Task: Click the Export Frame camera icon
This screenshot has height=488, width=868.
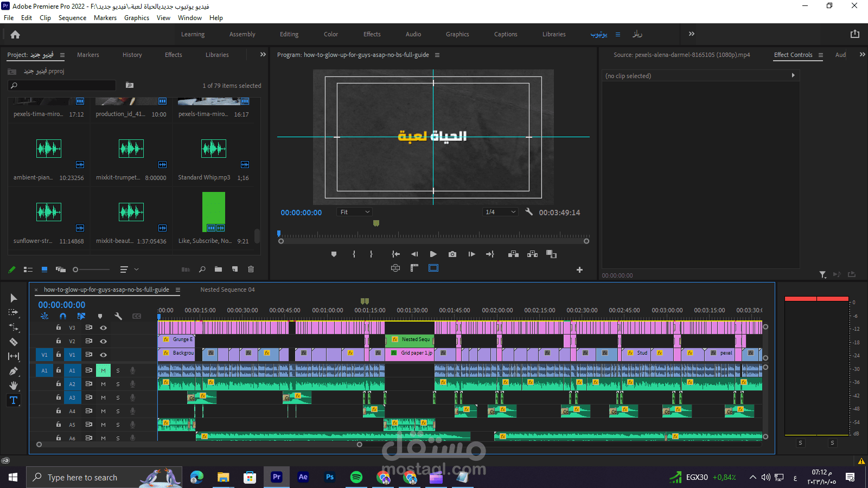Action: 452,254
